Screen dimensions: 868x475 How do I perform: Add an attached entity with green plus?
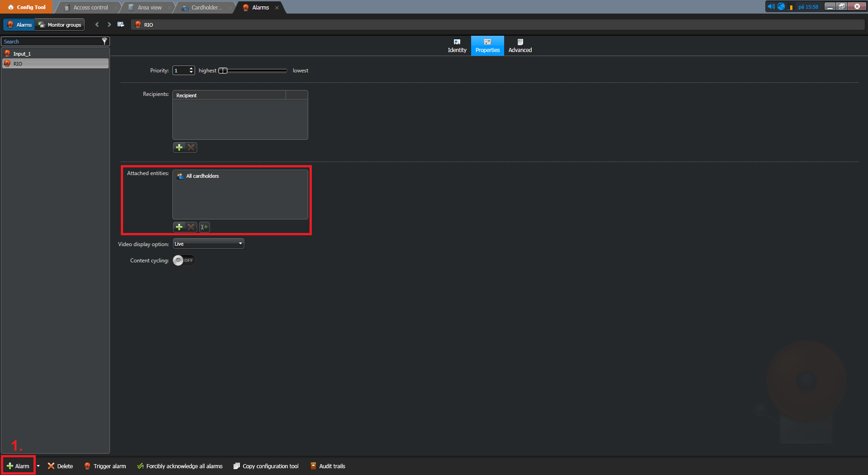(x=179, y=227)
